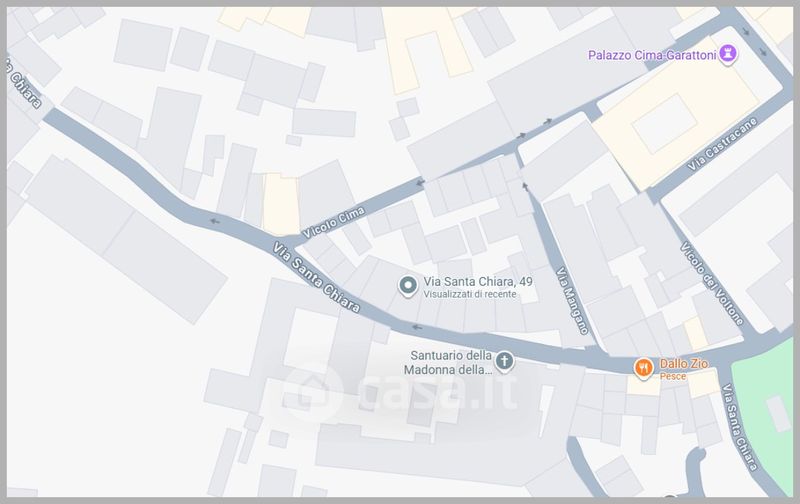Select the Via Castracane street label
800x504 pixels.
tap(722, 144)
